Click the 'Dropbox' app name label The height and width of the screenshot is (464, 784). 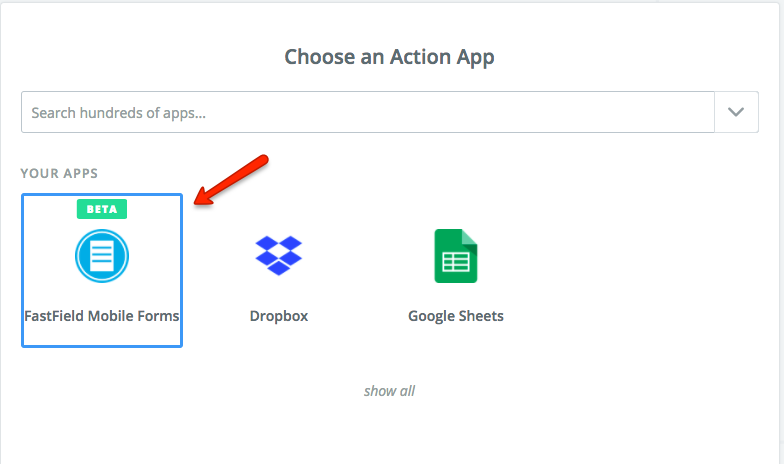(279, 316)
